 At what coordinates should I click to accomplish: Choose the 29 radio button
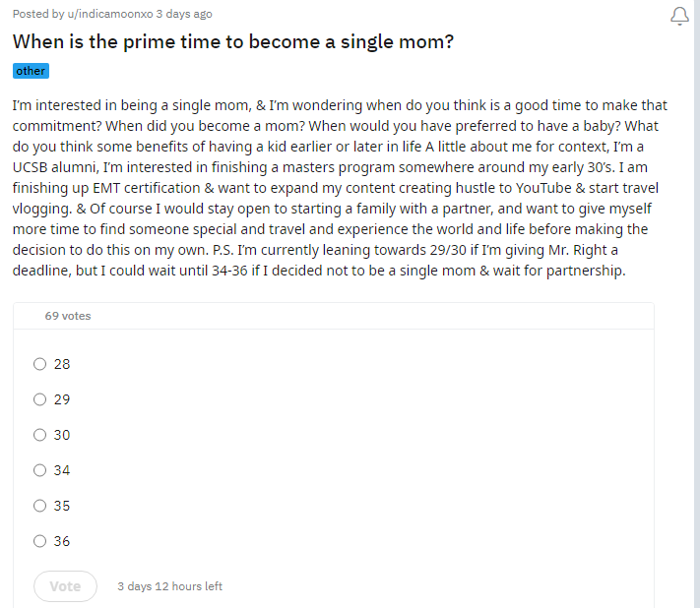pyautogui.click(x=40, y=399)
